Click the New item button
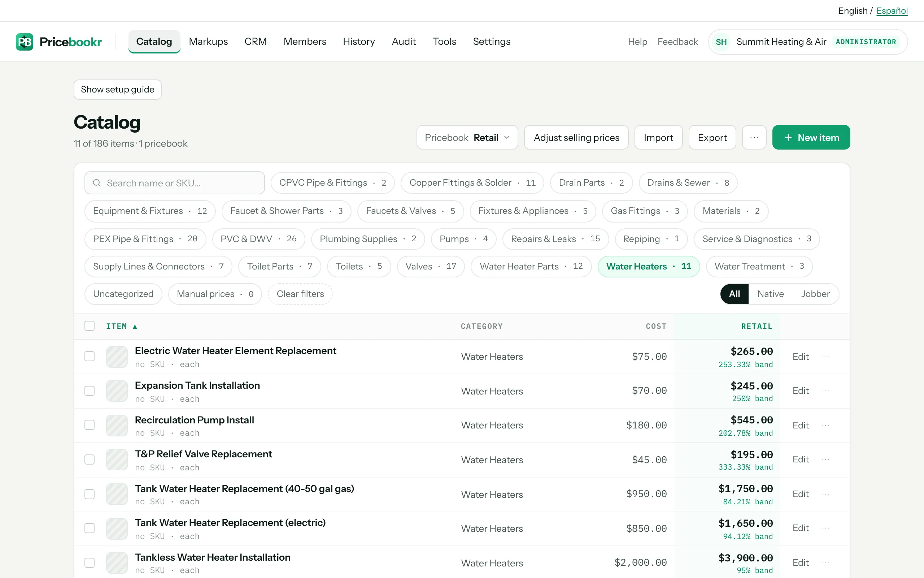This screenshot has height=578, width=924. tap(811, 137)
